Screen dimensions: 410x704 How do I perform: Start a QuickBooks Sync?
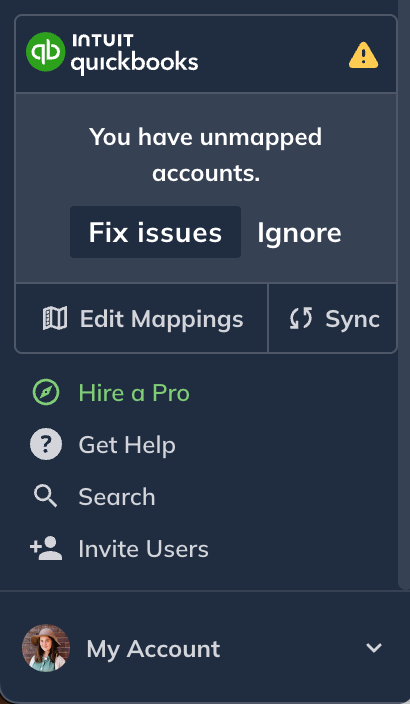[x=332, y=318]
